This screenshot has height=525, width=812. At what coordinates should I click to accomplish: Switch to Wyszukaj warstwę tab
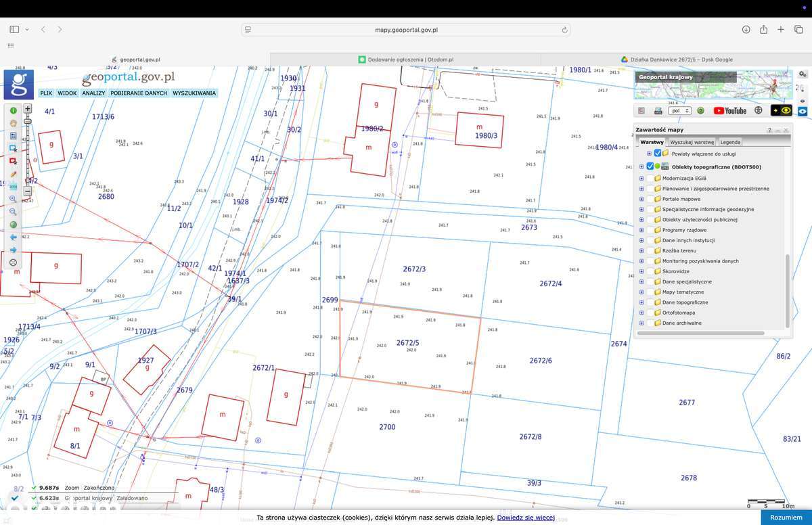[x=692, y=142]
